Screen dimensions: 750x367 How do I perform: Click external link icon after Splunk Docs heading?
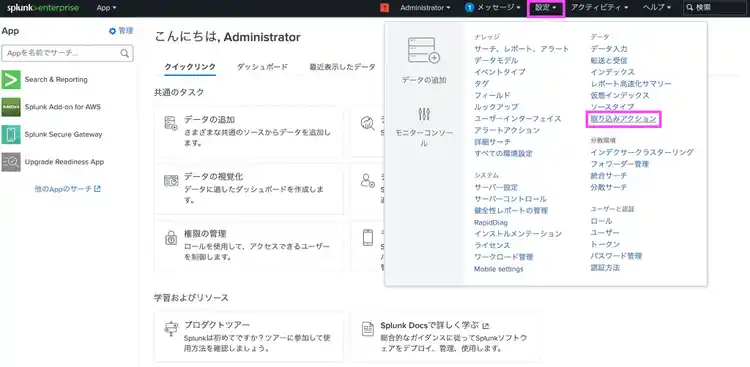tap(486, 326)
